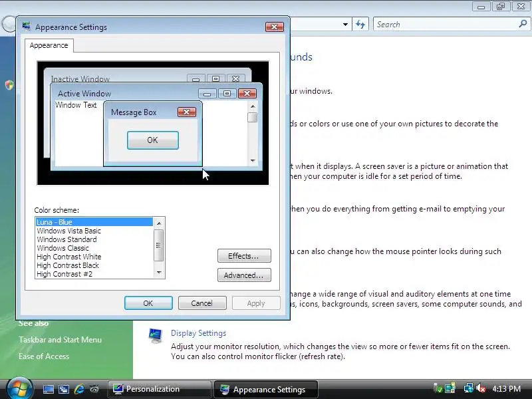Click color scheme list scroll down arrow
This screenshot has width=532, height=399.
point(159,273)
